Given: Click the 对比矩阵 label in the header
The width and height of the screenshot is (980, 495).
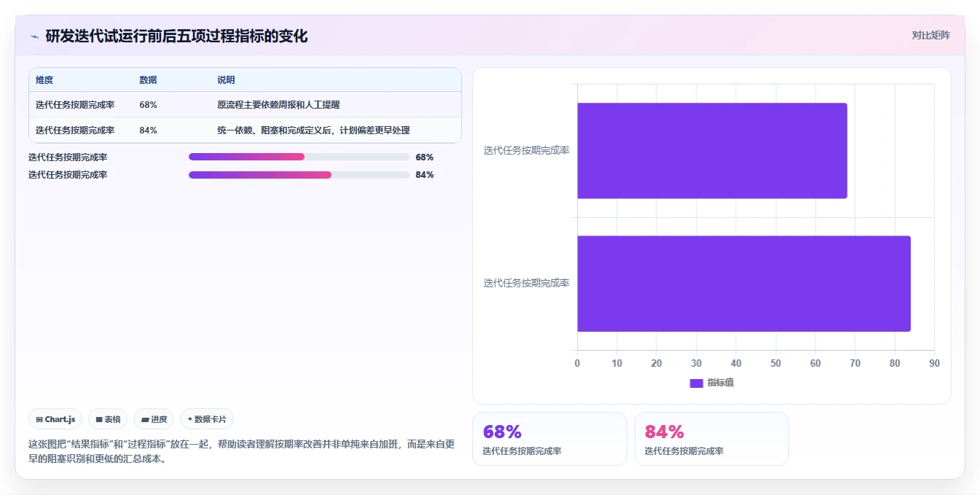Looking at the screenshot, I should pyautogui.click(x=931, y=35).
